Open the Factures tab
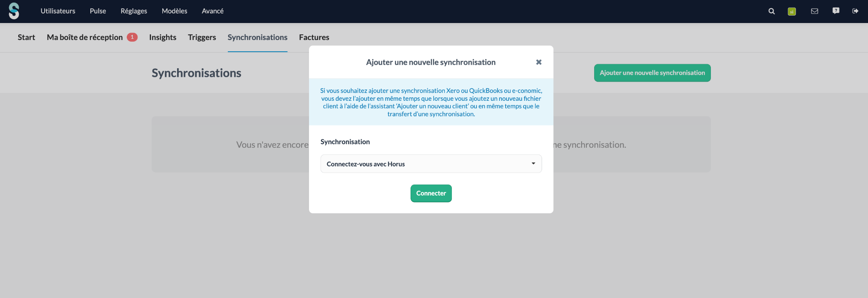The image size is (868, 298). point(314,37)
